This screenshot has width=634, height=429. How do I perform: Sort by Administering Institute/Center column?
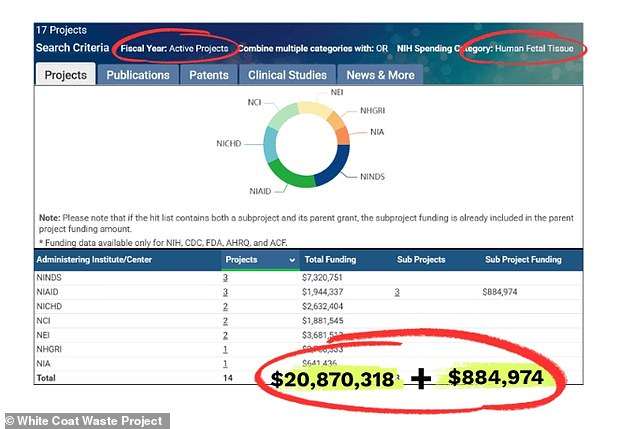pos(98,259)
